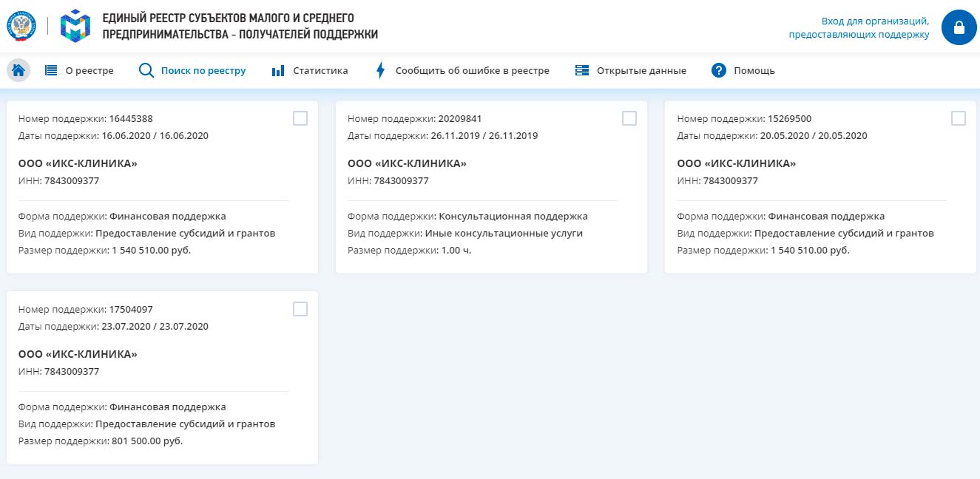Screen dimensions: 980x479
Task: Click the question mark Помощь icon
Action: click(718, 71)
